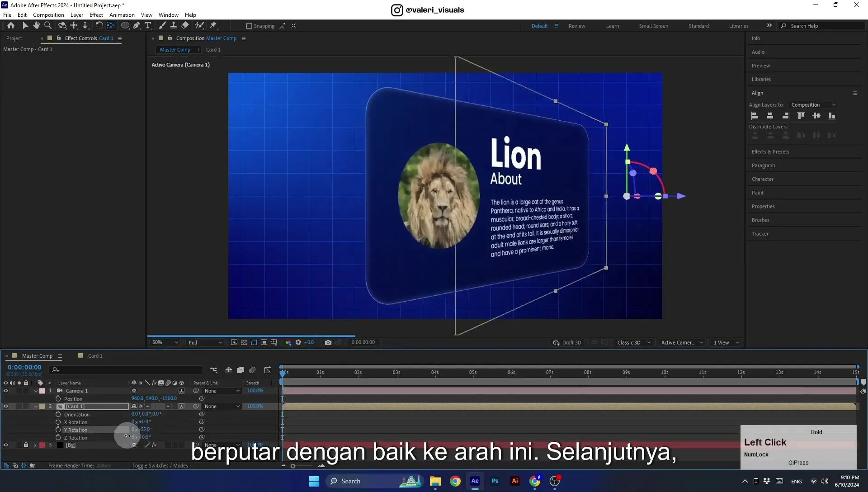Viewport: 868px width, 492px height.
Task: Toggle the Y Rotation stopwatch
Action: click(58, 430)
